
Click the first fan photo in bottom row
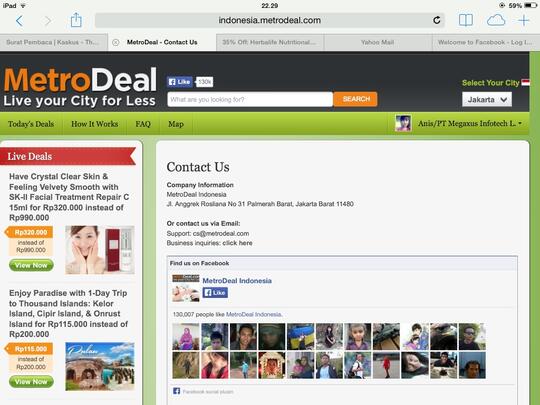pyautogui.click(x=186, y=365)
